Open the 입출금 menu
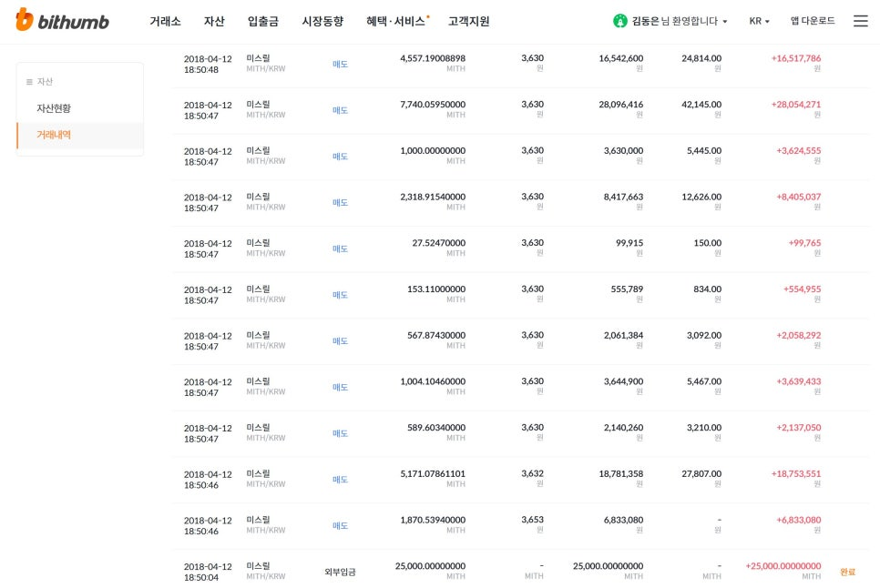This screenshot has width=880, height=588. [262, 21]
